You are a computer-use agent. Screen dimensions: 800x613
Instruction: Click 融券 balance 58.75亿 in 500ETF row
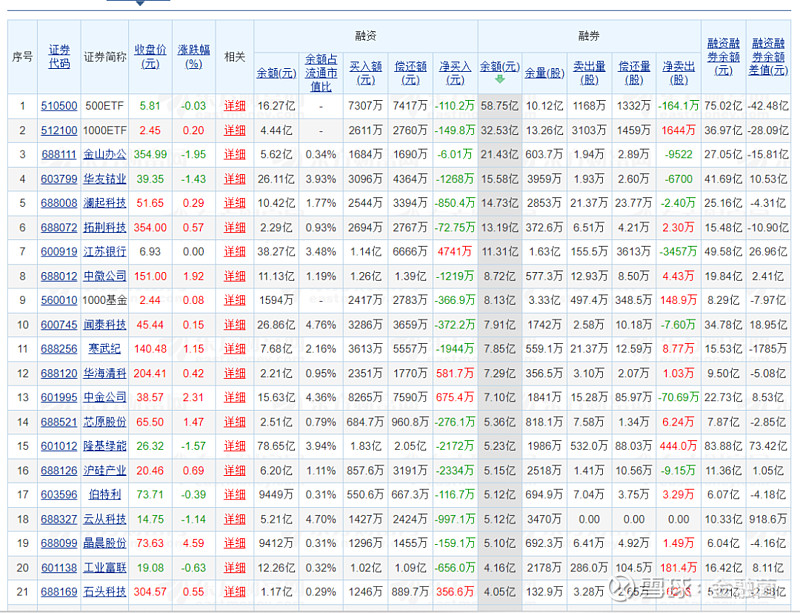[x=499, y=106]
